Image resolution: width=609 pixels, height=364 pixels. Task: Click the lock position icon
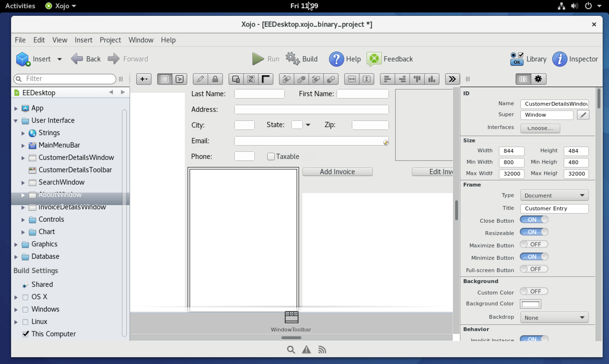coord(215,79)
